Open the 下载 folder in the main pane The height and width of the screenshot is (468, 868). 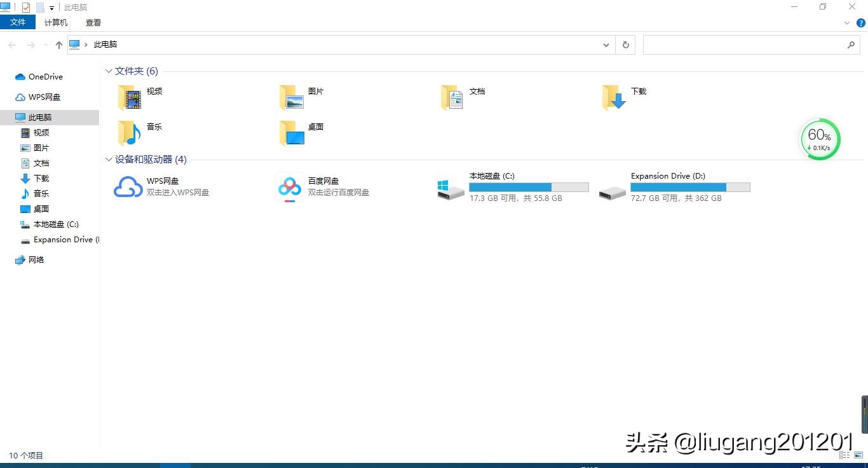pos(624,97)
